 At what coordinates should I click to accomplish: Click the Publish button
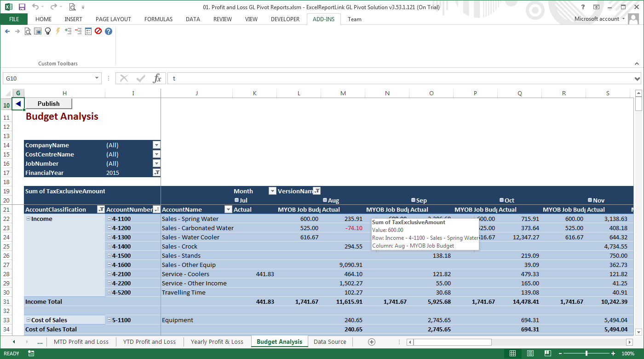click(x=48, y=104)
